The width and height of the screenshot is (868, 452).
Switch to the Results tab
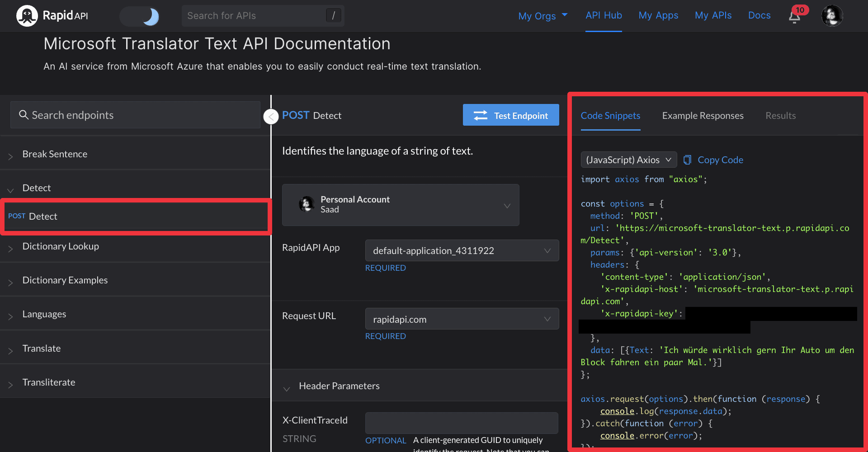coord(781,116)
